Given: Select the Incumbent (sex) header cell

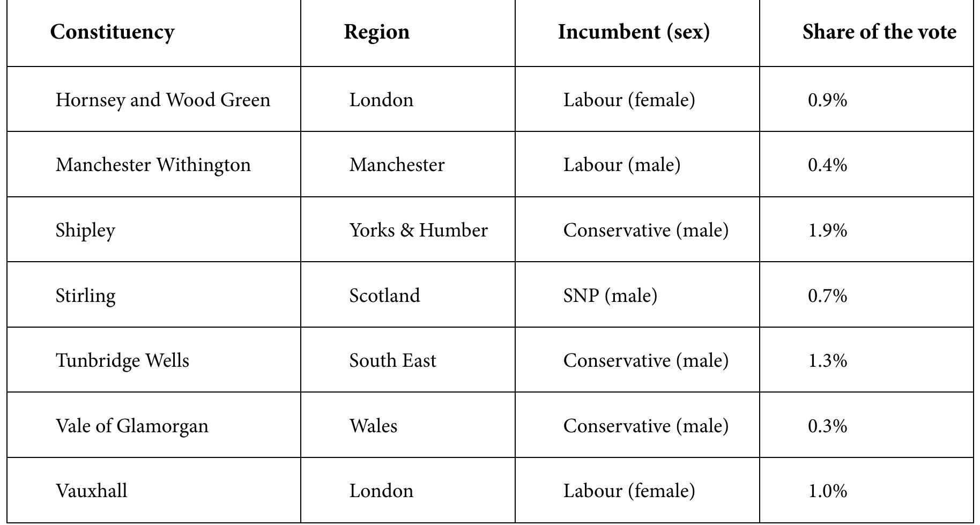Looking at the screenshot, I should (634, 32).
